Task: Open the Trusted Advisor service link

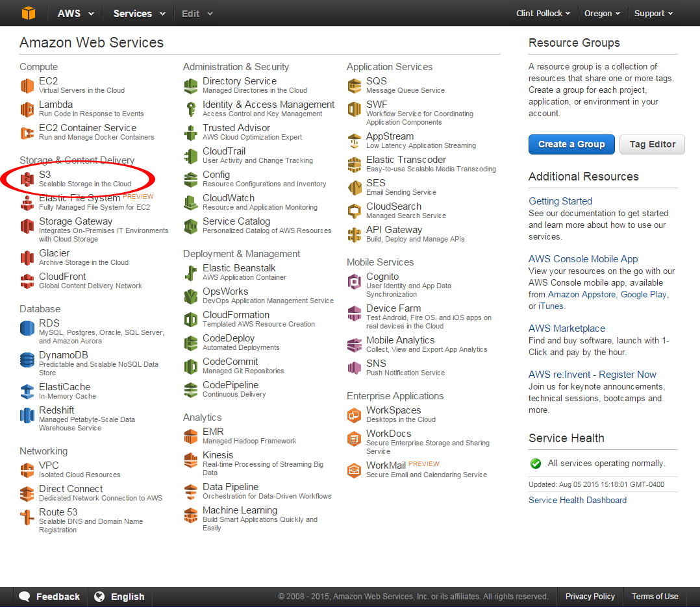Action: click(236, 128)
